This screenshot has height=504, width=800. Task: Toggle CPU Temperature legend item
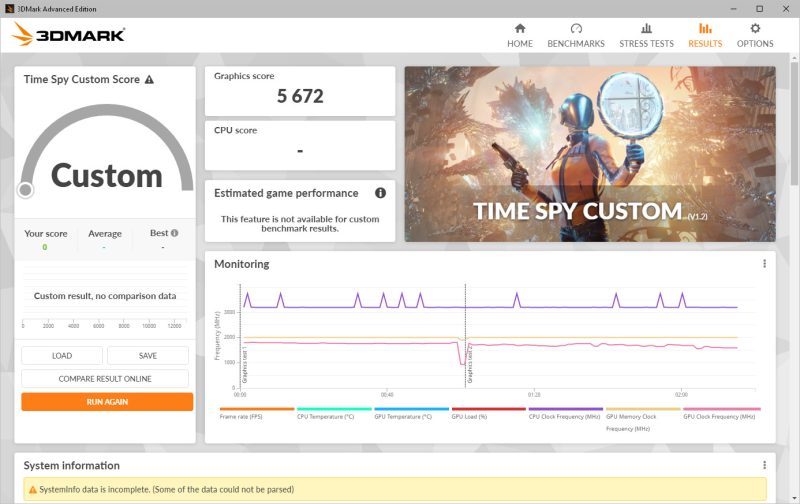click(x=334, y=414)
